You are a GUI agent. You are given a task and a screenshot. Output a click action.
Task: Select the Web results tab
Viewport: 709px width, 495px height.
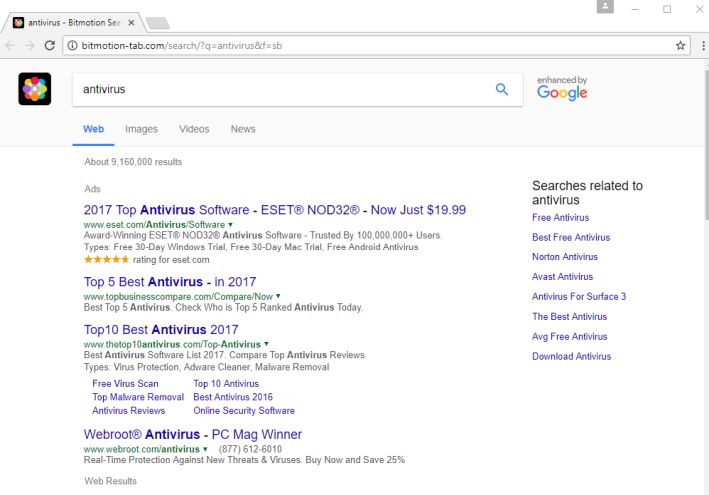[94, 129]
